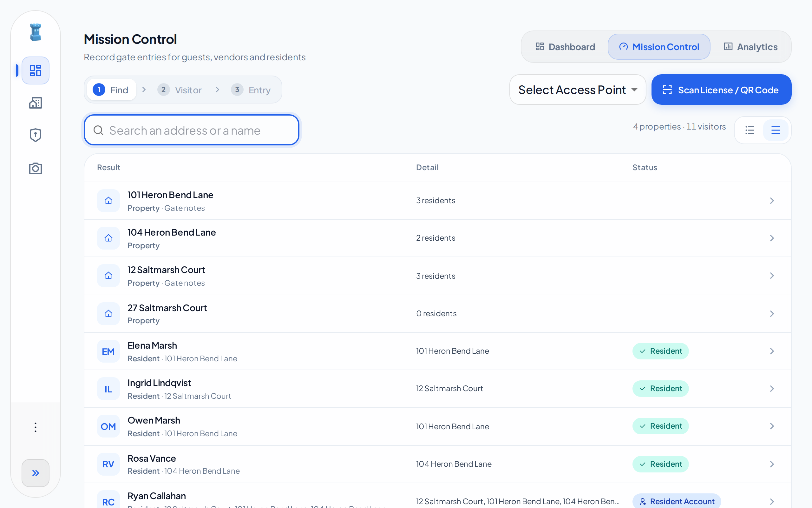Click house icon for 12 Saltmarsh Court
The height and width of the screenshot is (508, 812).
point(108,276)
